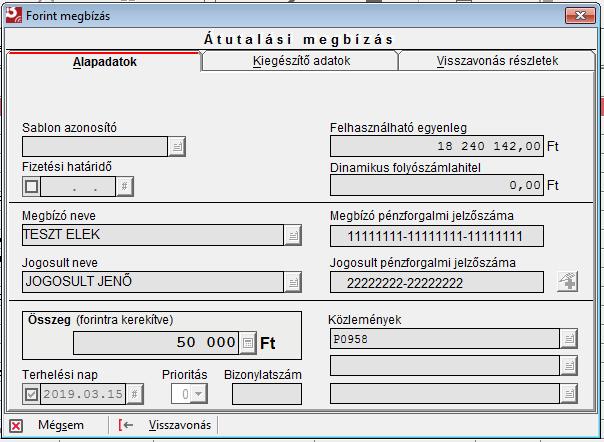
Task: Open the Visszavonás részletek tab
Action: 497,61
